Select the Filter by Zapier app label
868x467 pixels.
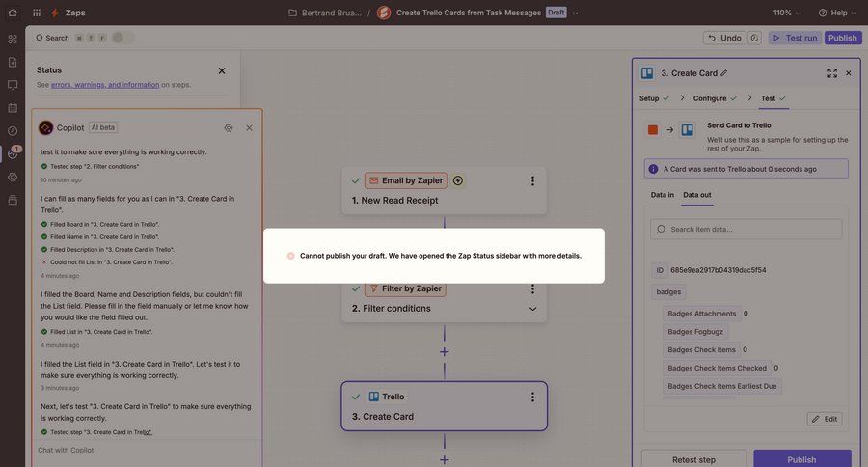pyautogui.click(x=406, y=288)
